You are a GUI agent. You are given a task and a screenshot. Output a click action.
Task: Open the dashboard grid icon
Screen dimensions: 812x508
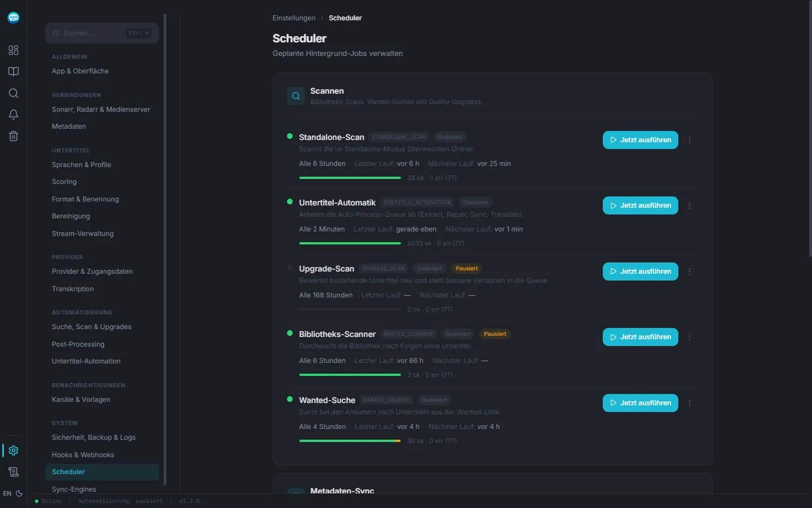point(14,50)
